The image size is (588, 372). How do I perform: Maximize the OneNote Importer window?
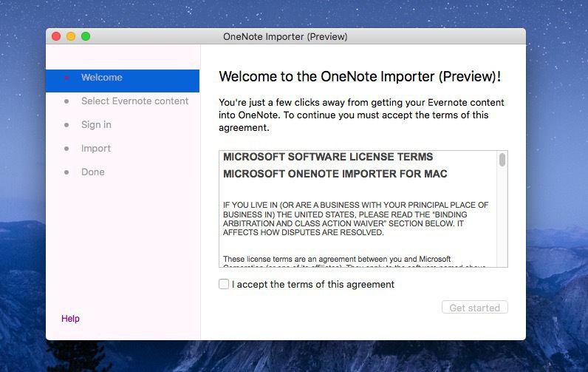[x=86, y=36]
